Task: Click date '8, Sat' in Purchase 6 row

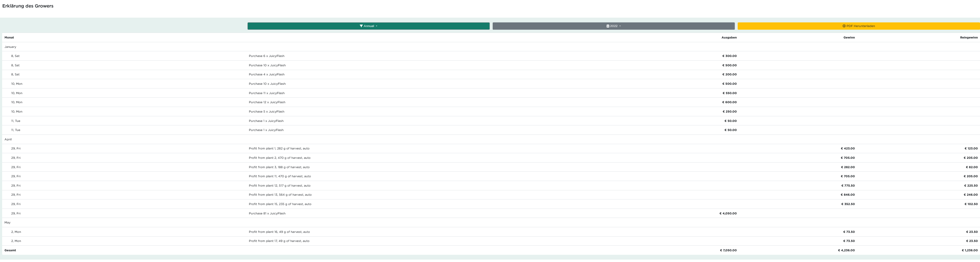Action: (x=15, y=56)
